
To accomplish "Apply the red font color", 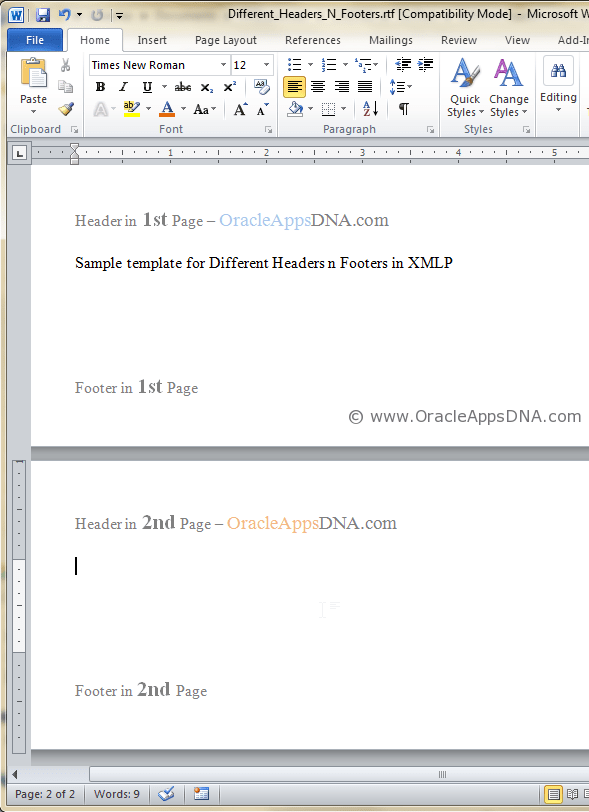I will point(167,109).
